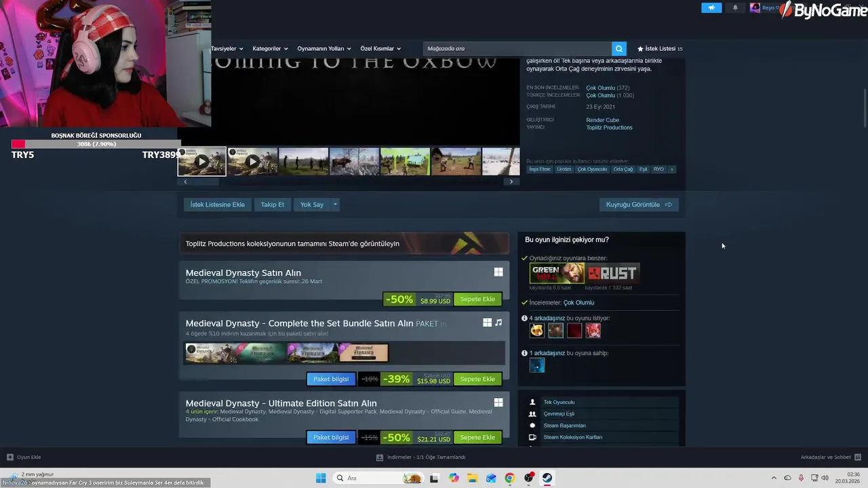This screenshot has width=868, height=488.
Task: Add Medieval Dynasty to cart
Action: coord(477,300)
